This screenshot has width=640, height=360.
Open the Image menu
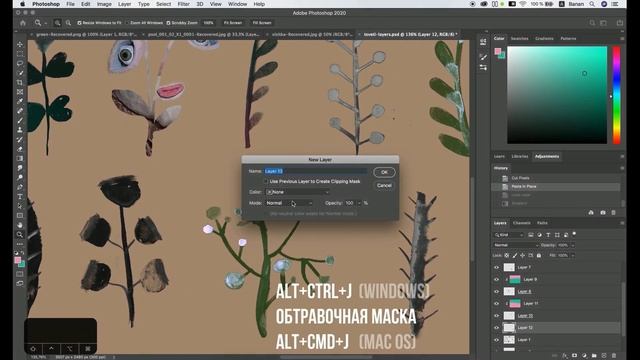tap(104, 4)
